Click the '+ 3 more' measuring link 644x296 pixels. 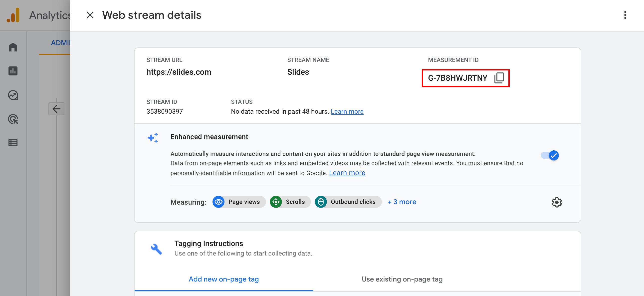(x=402, y=202)
